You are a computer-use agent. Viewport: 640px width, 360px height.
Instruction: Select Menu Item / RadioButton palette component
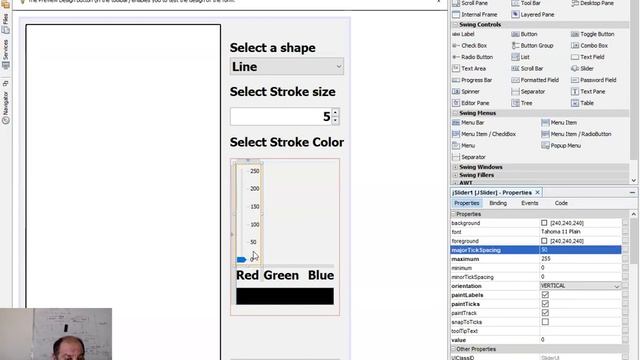pyautogui.click(x=576, y=134)
